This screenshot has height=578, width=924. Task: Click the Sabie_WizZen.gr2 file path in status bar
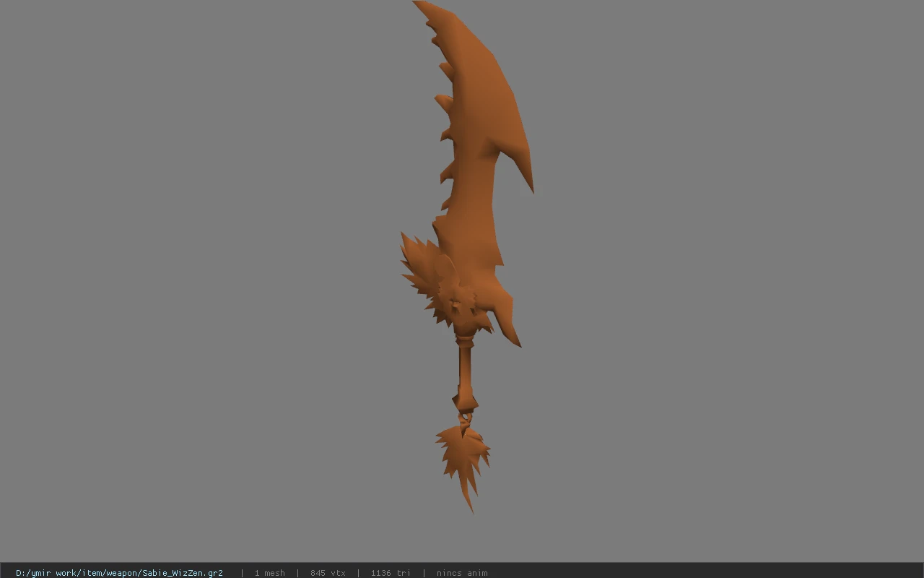click(x=119, y=573)
